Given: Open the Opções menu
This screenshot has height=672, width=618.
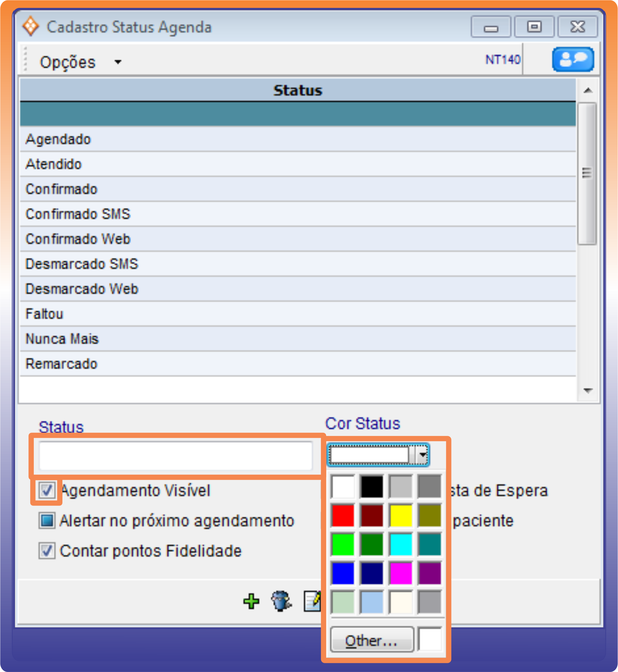Looking at the screenshot, I should tap(68, 62).
